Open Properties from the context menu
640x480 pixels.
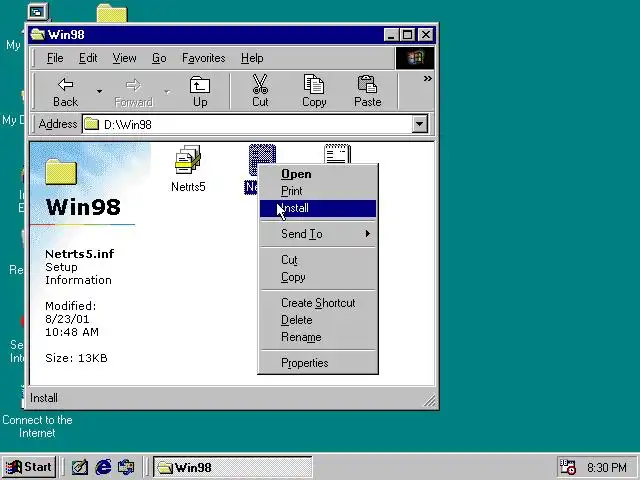(x=318, y=363)
